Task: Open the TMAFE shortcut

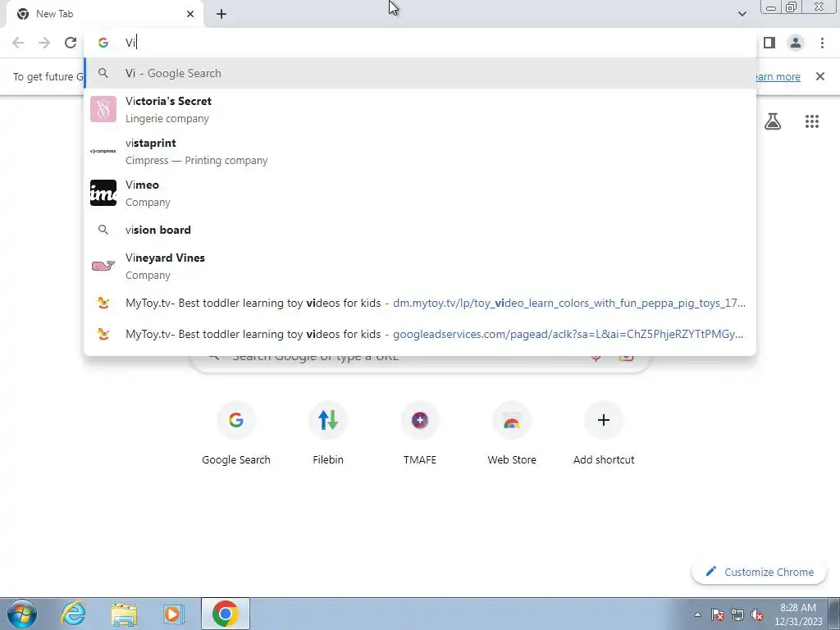Action: pyautogui.click(x=420, y=435)
